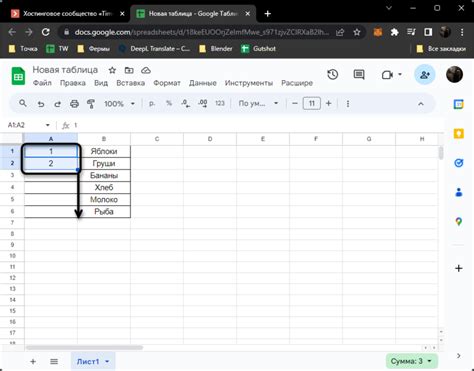The height and width of the screenshot is (371, 474).
Task: Add a new sheet with plus button
Action: 33,361
